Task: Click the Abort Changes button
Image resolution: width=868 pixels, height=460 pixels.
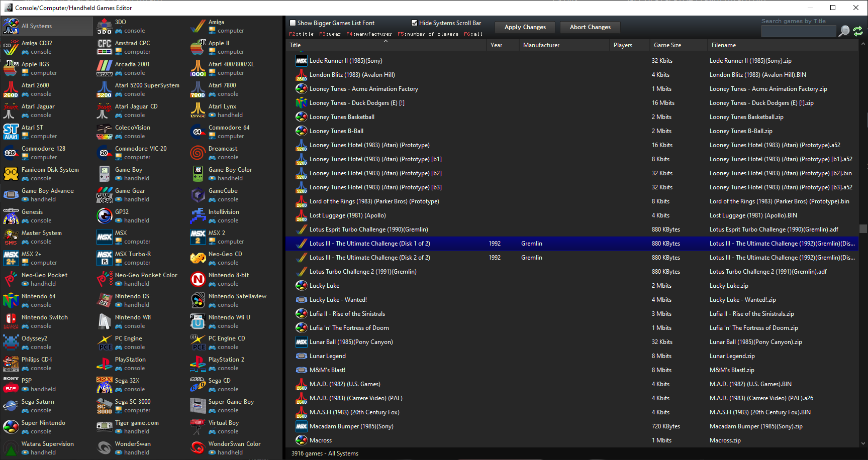Action: click(x=590, y=27)
